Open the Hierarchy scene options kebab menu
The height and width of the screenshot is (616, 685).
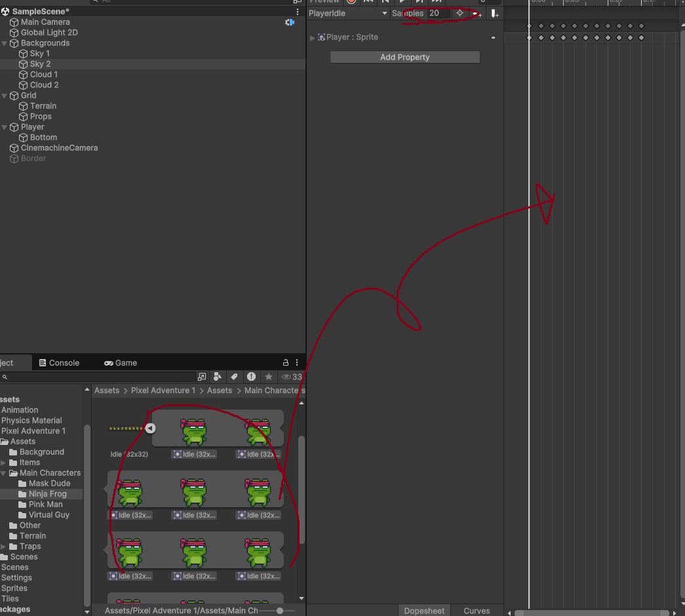(x=298, y=12)
